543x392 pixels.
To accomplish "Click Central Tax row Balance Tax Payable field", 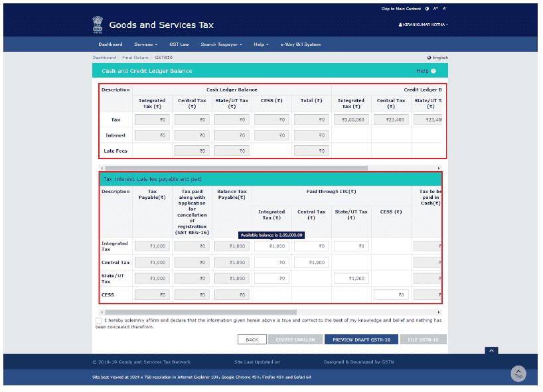I will point(232,263).
